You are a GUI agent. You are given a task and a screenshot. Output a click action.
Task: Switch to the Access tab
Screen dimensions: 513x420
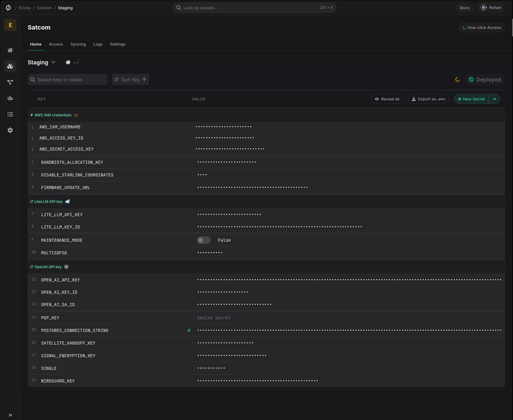pyautogui.click(x=56, y=44)
